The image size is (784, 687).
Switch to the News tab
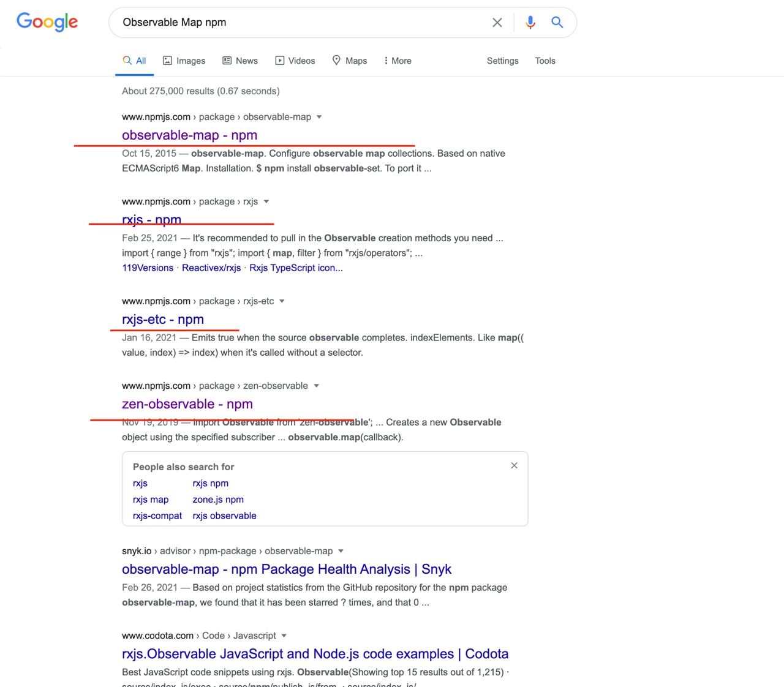[x=240, y=61]
